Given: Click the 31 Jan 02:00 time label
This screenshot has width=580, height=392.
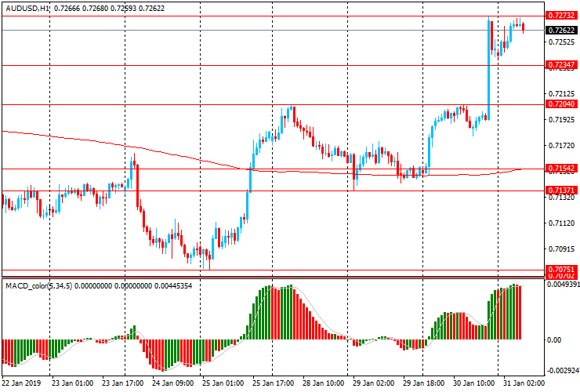Looking at the screenshot, I should 524,383.
